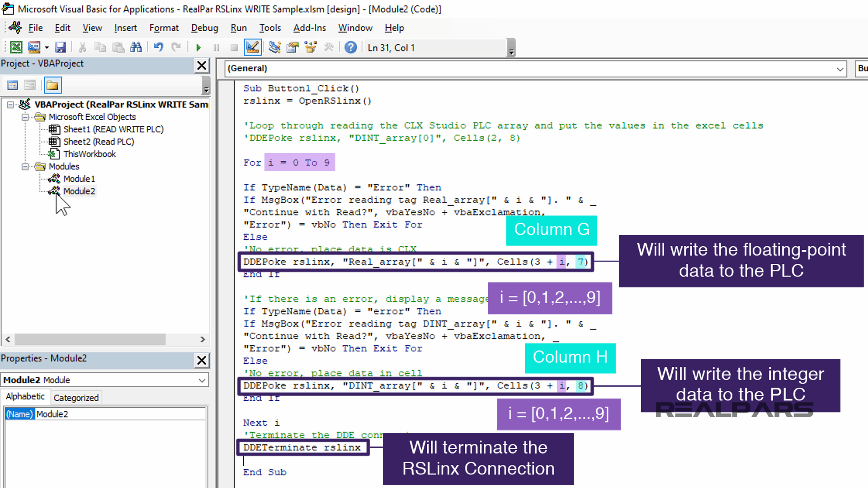Screen dimensions: 868x488
Task: Click the Paste clipboard icon
Action: point(118,47)
